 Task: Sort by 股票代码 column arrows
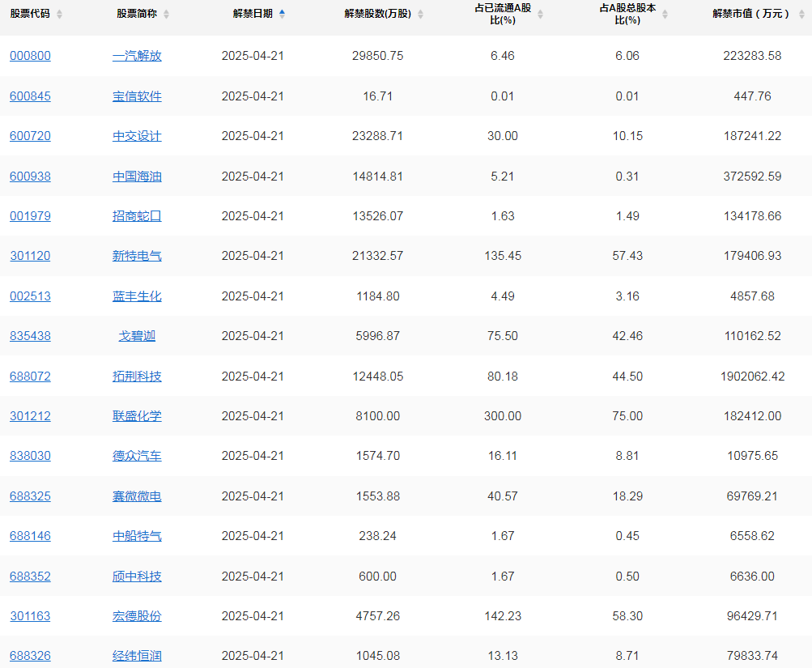[59, 14]
